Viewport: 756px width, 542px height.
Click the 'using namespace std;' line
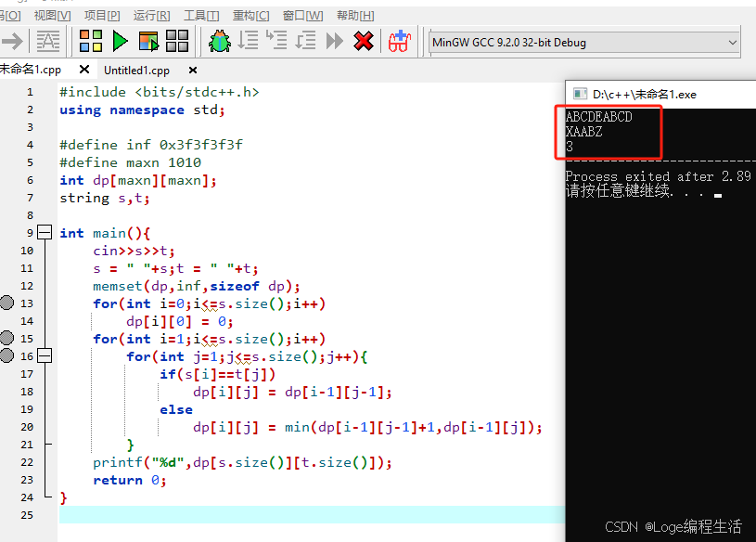pos(142,110)
